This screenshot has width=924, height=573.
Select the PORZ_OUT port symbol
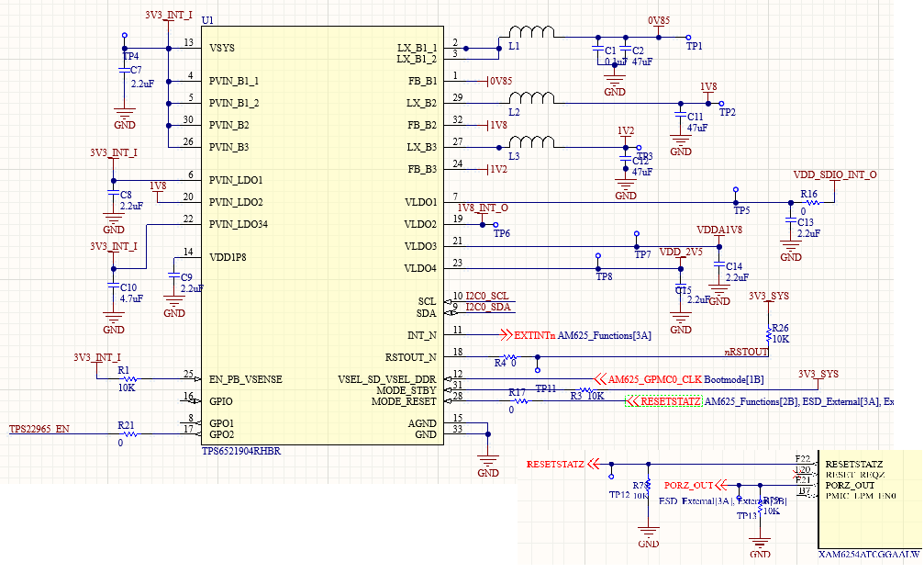(x=696, y=485)
